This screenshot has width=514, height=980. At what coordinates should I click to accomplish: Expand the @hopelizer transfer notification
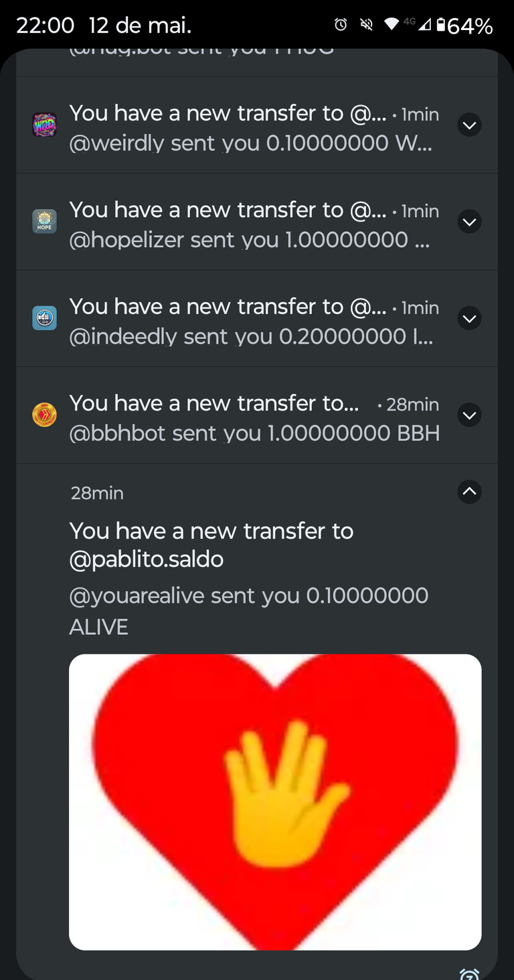coord(470,221)
